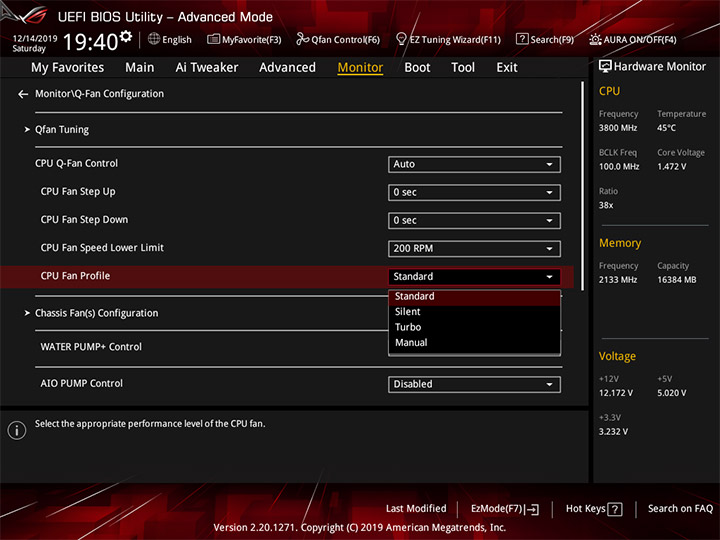
Task: Switch to the My Favorites tab
Action: [68, 68]
